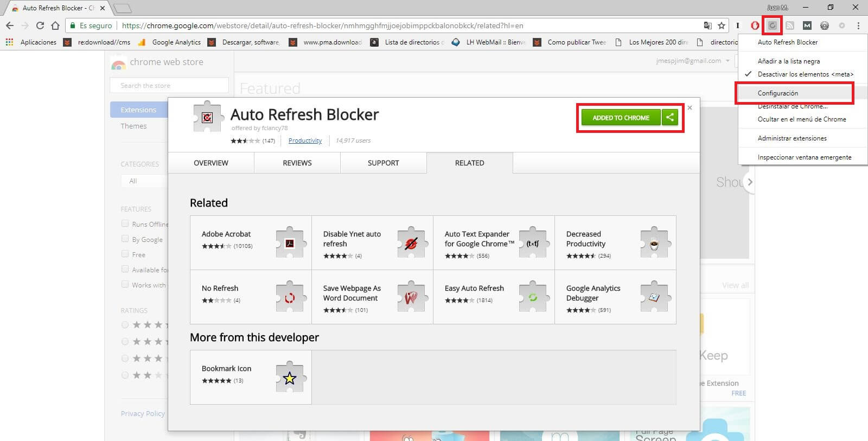
Task: Toggle the Free feature checkbox
Action: tap(125, 254)
